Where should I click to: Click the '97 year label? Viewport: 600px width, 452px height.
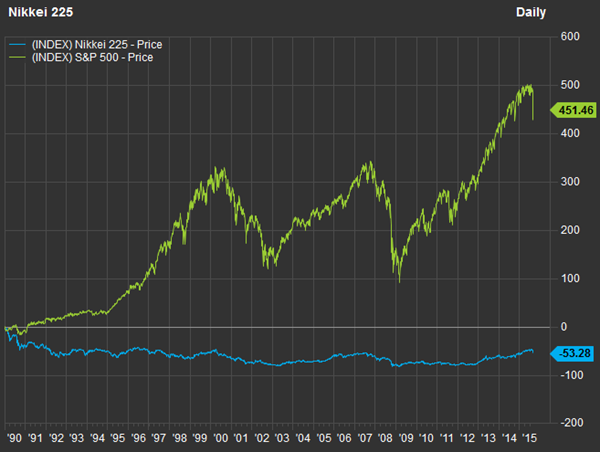pyautogui.click(x=159, y=438)
